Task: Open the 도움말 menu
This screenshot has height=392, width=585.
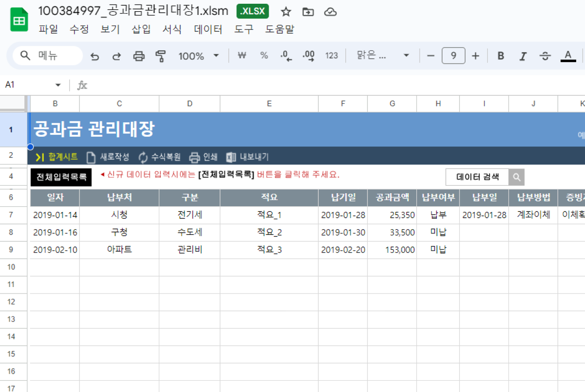Action: coord(280,29)
